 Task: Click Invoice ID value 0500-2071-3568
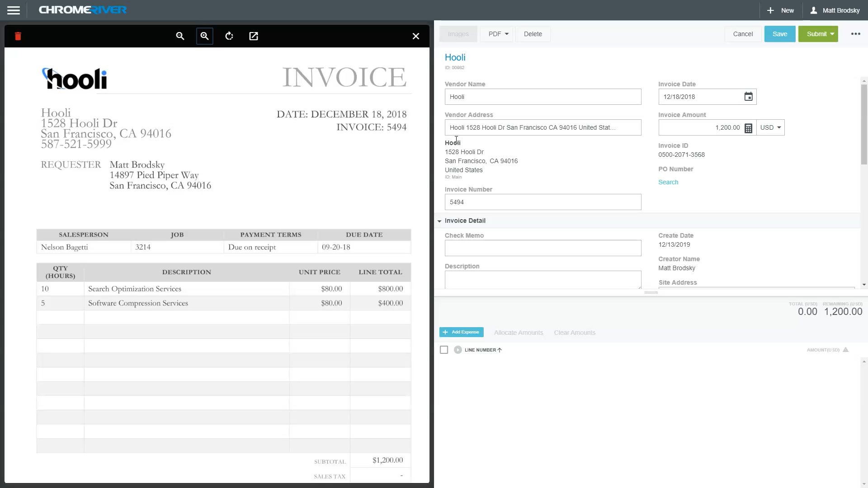point(681,155)
